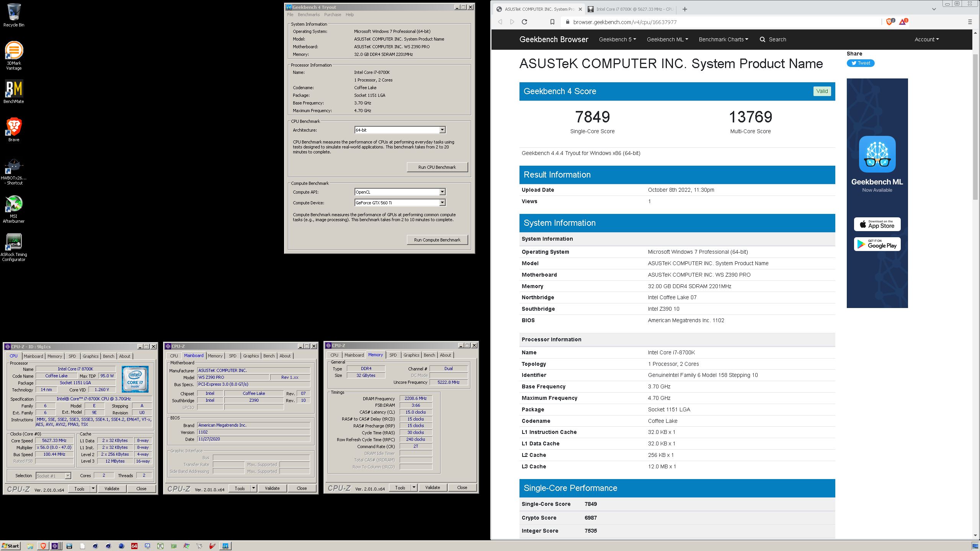
Task: Click the browser back arrow
Action: [x=500, y=22]
